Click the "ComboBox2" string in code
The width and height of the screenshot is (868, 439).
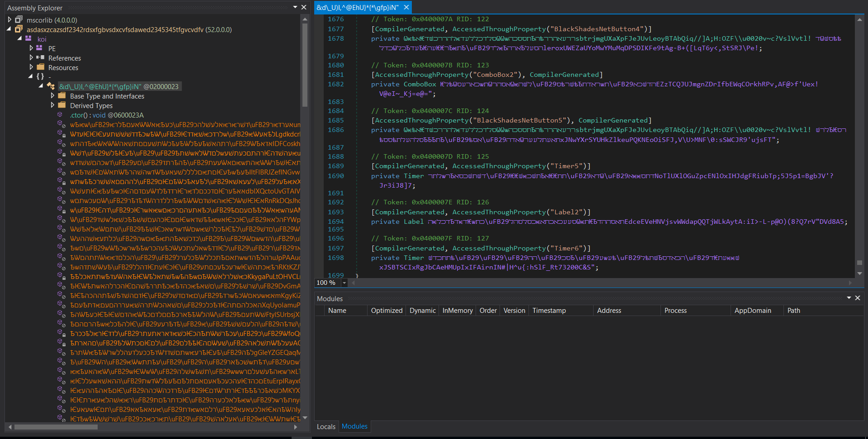point(496,75)
